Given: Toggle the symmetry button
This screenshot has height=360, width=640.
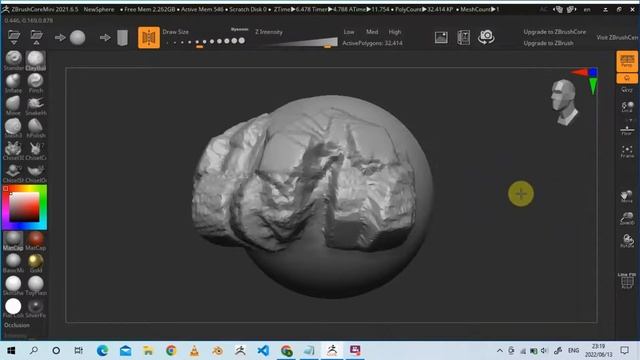Looking at the screenshot, I should (149, 38).
